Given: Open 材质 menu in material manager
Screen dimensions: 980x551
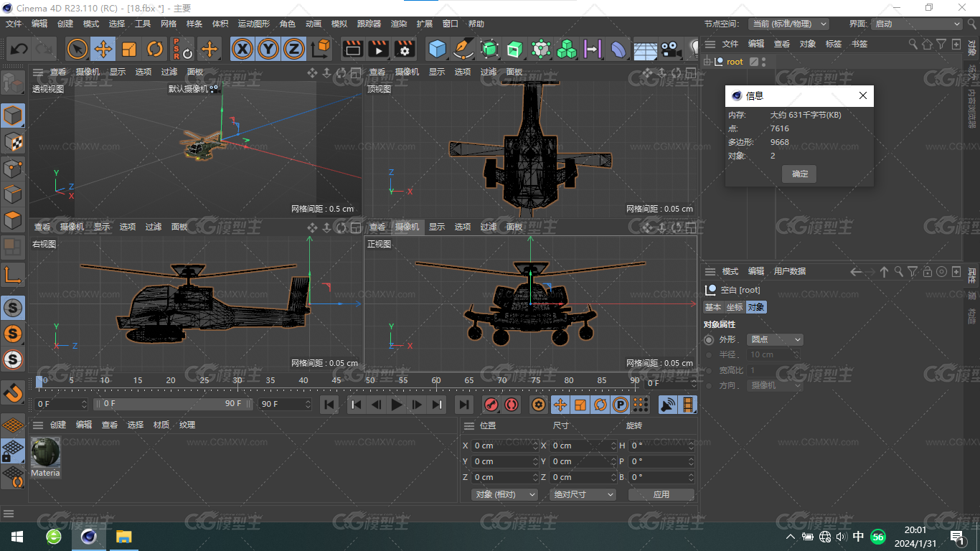Looking at the screenshot, I should 161,425.
